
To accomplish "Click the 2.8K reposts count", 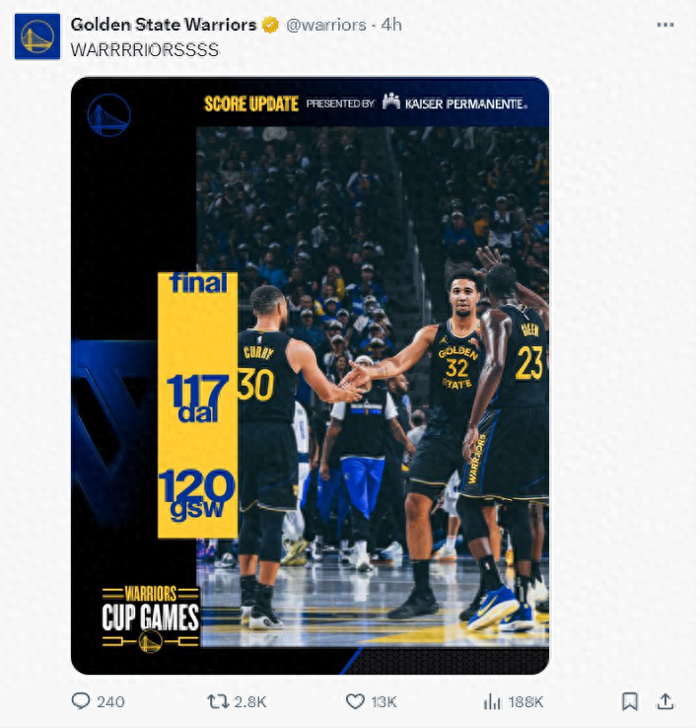I will pos(250,701).
